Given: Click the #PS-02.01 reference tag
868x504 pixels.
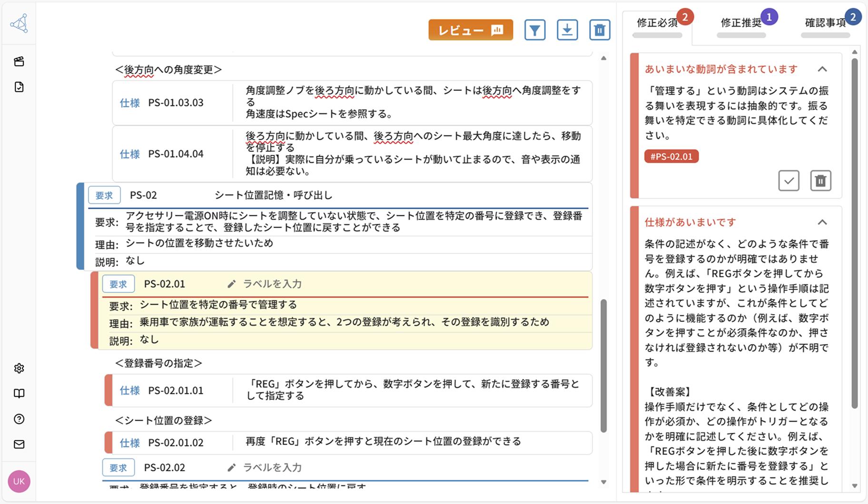Looking at the screenshot, I should [671, 156].
